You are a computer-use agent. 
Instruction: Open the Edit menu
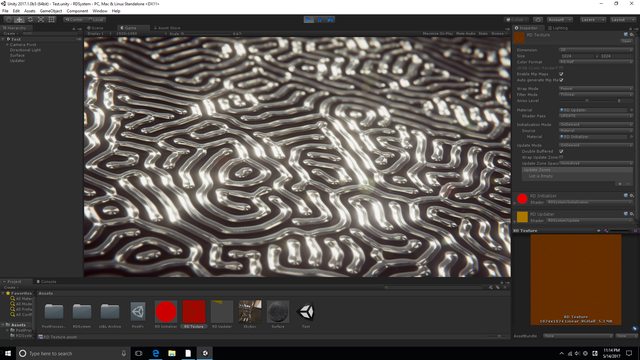(16, 11)
